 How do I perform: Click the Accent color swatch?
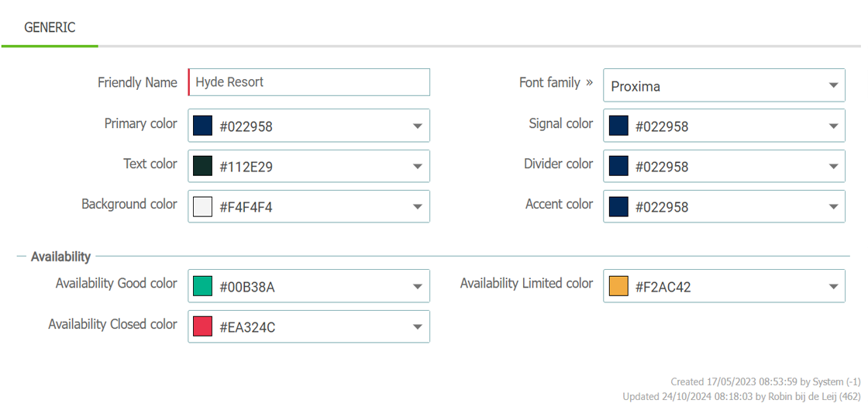tap(618, 206)
